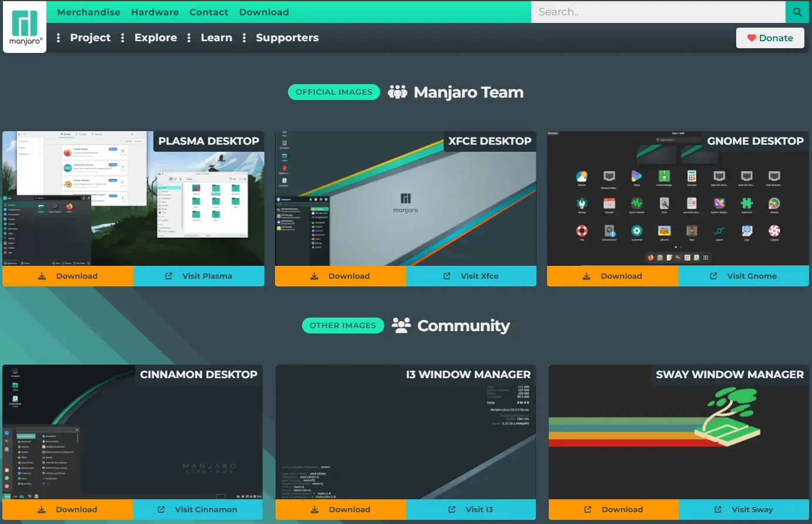Screen dimensions: 812x524
Task: Open the Contact page
Action: click(x=209, y=12)
